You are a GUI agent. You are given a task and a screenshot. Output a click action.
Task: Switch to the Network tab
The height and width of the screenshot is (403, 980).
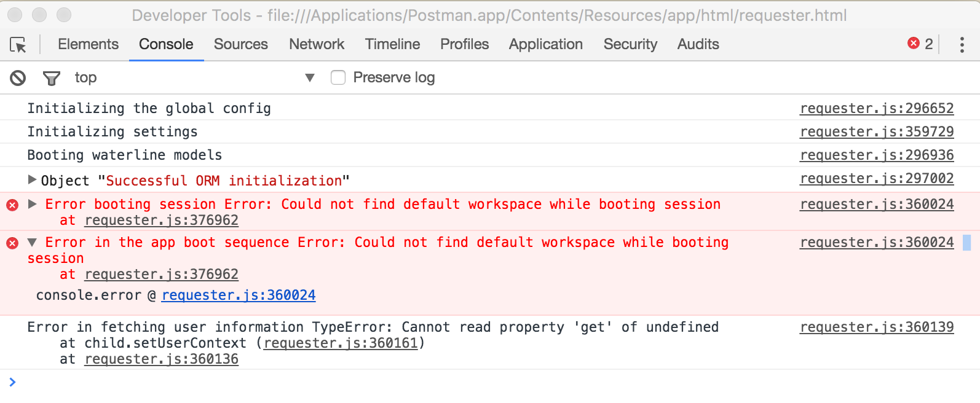point(316,44)
